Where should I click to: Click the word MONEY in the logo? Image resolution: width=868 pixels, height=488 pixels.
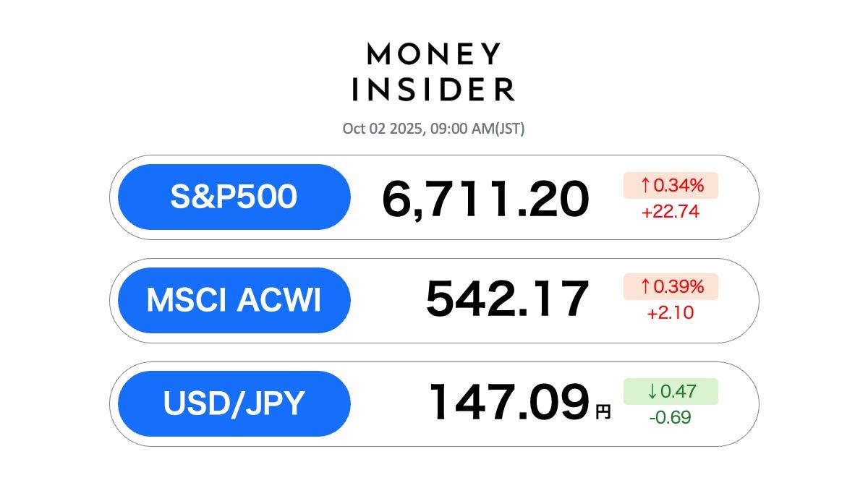[x=433, y=54]
